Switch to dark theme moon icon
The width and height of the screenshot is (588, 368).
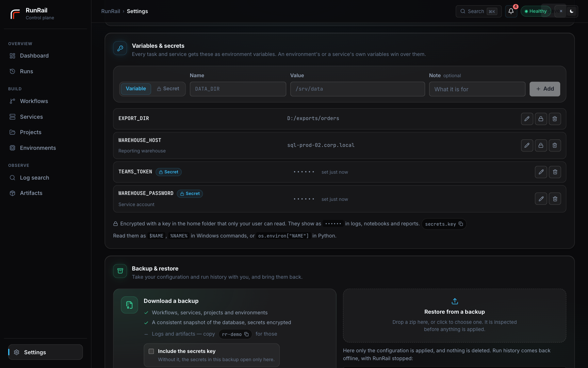[572, 11]
